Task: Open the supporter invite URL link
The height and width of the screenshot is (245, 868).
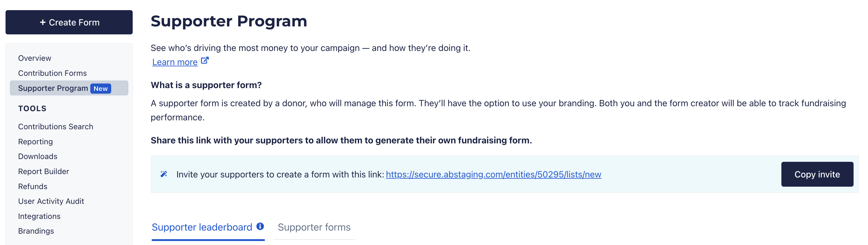Action: click(493, 174)
